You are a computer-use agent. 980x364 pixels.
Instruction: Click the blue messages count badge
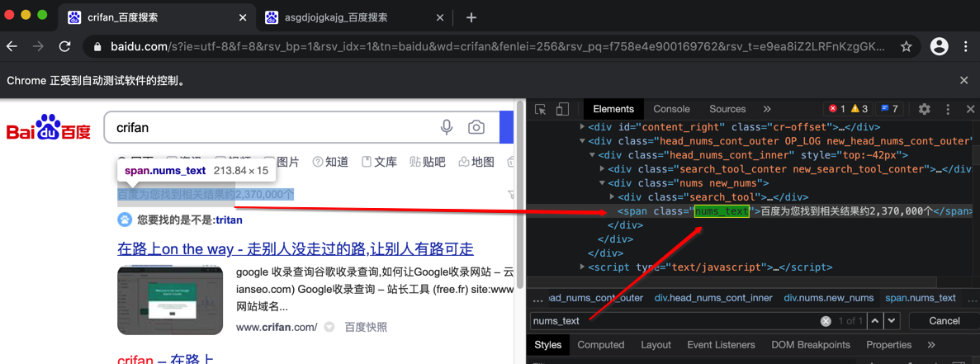(889, 109)
